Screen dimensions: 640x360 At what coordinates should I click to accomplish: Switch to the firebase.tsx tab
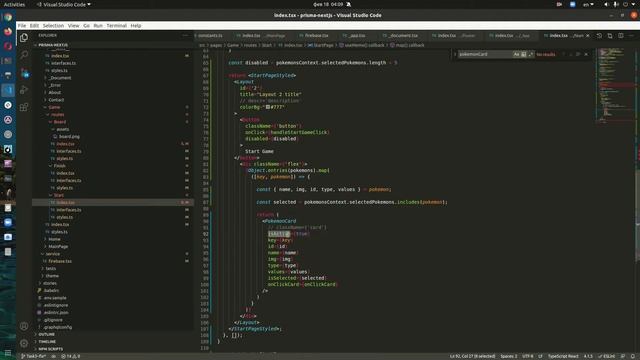point(316,36)
